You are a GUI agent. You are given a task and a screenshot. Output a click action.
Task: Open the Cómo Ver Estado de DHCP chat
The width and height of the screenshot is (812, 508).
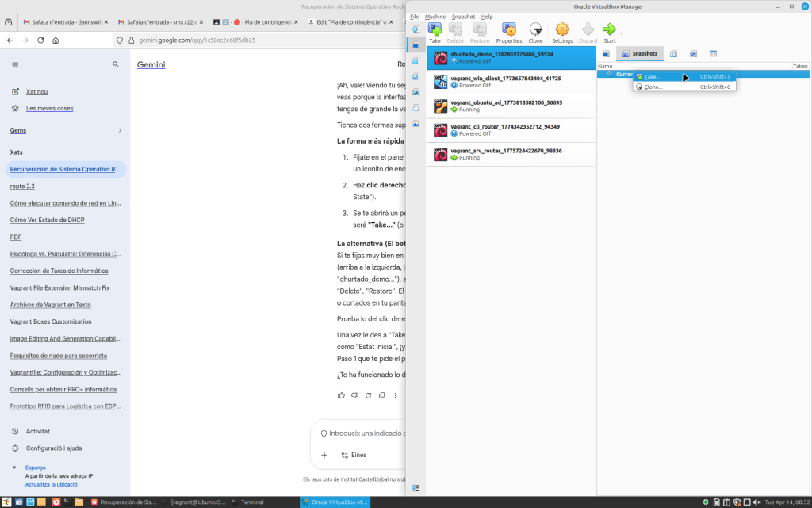pyautogui.click(x=47, y=220)
